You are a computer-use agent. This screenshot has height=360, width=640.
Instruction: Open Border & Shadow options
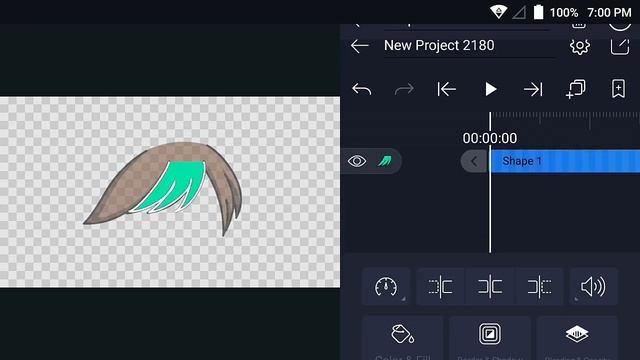click(490, 338)
